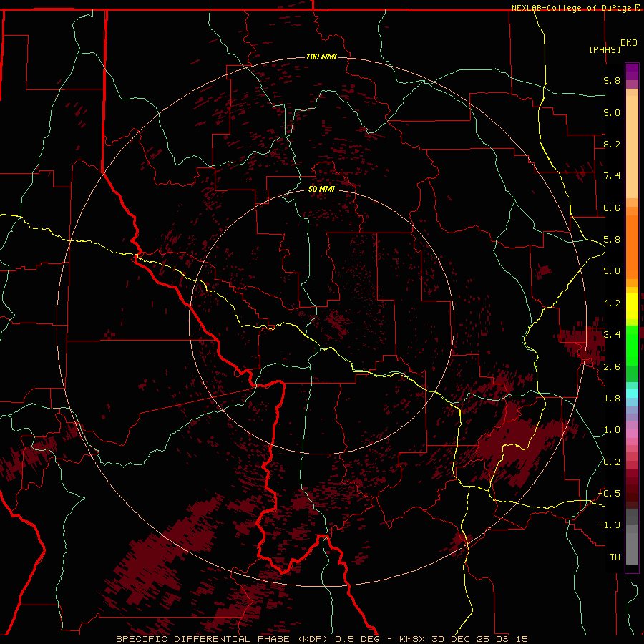Click the 1.0 scale value

pos(612,430)
